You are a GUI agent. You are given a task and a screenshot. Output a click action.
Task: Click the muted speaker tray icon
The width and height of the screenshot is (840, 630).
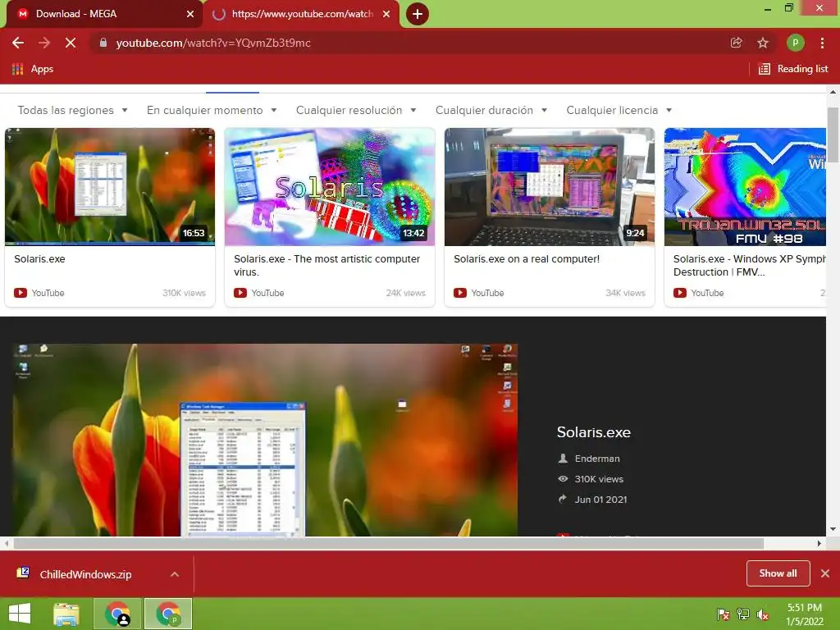click(763, 614)
